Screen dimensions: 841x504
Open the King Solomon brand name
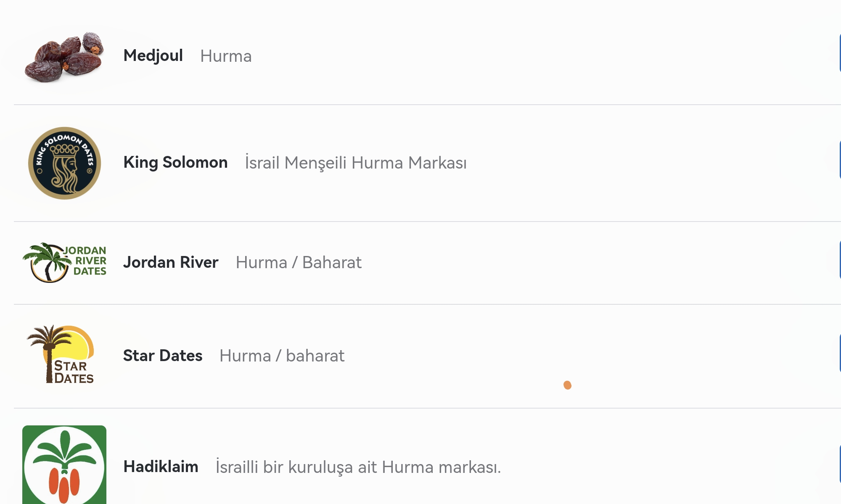coord(175,163)
